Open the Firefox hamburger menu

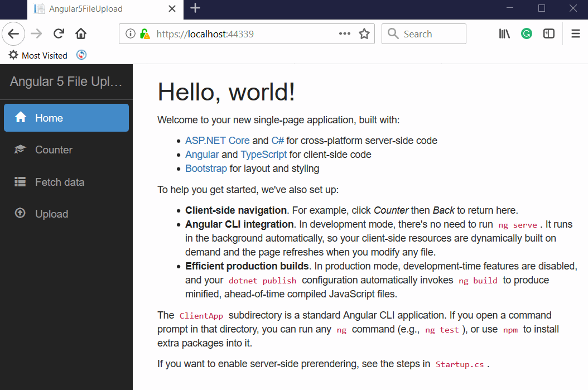click(x=575, y=33)
